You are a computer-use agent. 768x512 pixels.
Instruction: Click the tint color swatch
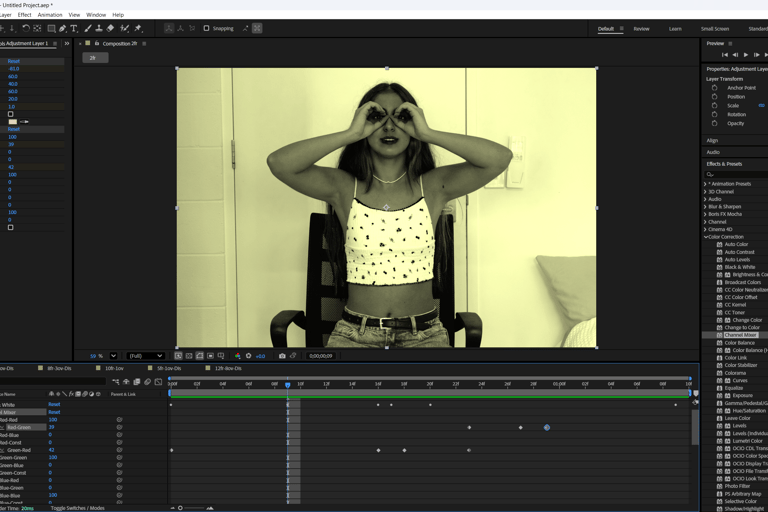12,122
